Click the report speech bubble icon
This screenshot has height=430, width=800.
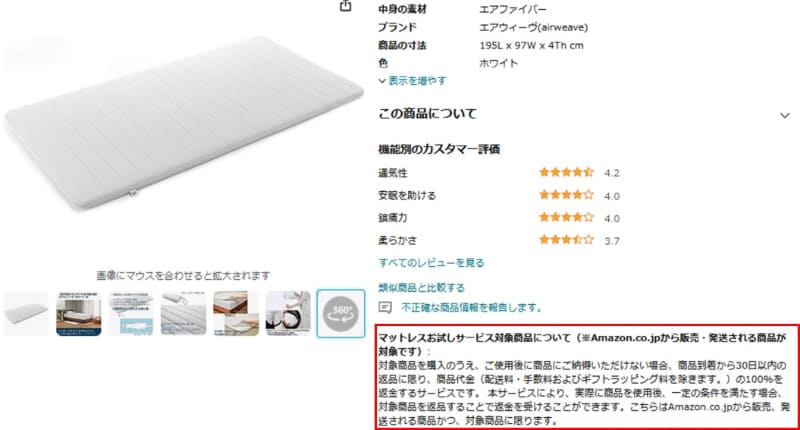385,308
